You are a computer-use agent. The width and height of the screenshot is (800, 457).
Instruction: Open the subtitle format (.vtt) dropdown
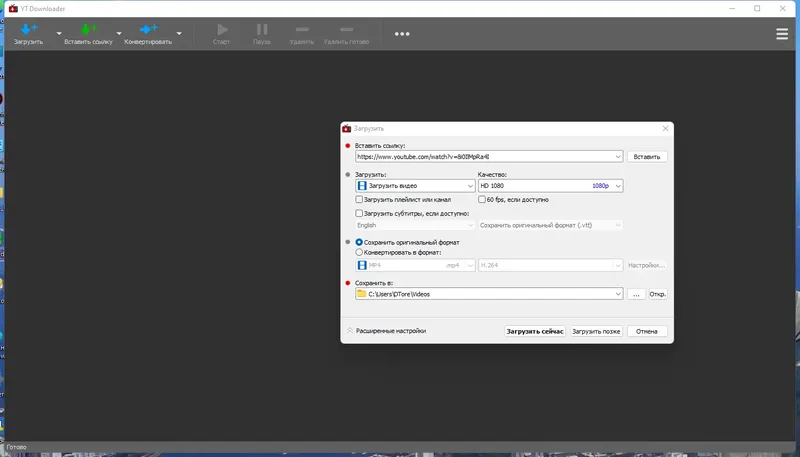click(x=551, y=225)
